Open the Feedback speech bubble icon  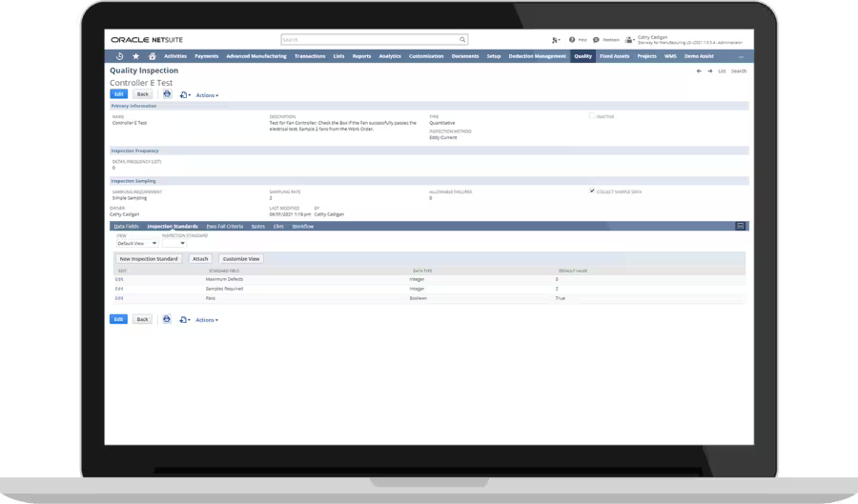pyautogui.click(x=596, y=40)
